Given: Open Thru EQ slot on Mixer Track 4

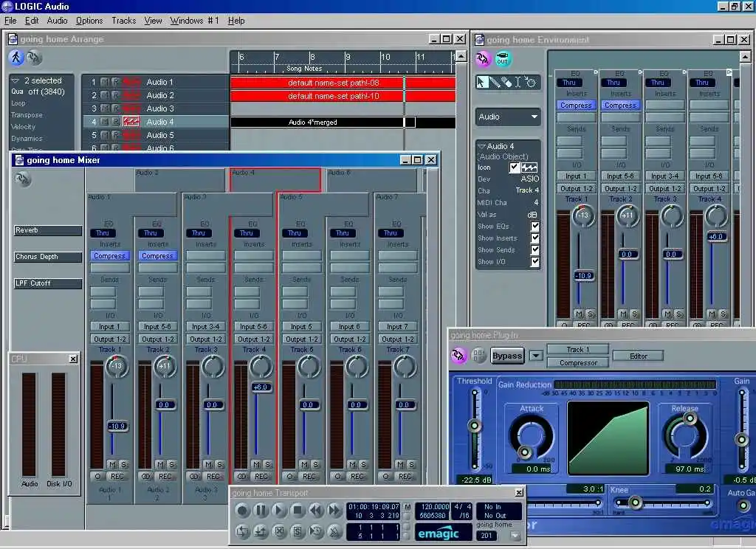Looking at the screenshot, I should (x=247, y=232).
